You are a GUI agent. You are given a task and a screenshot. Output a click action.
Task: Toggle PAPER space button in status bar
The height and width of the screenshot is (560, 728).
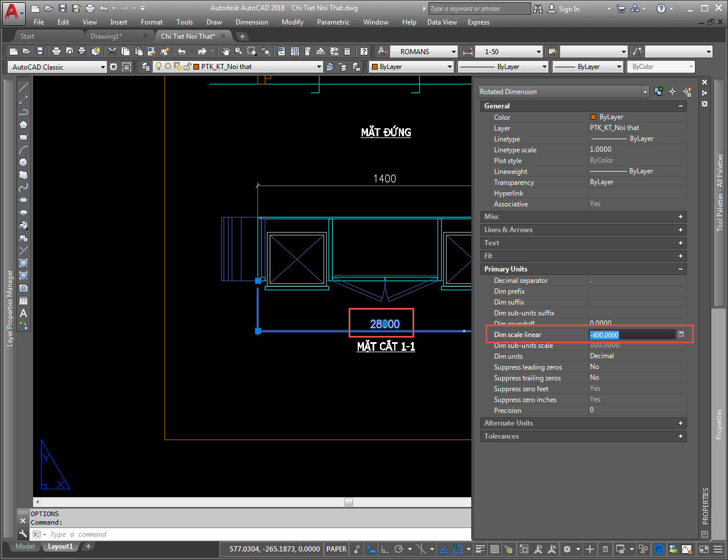point(336,549)
